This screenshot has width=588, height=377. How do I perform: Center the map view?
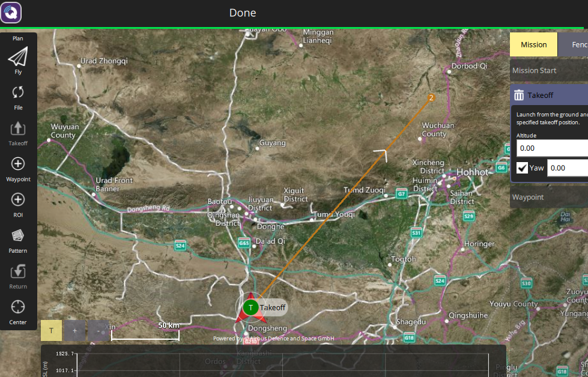(18, 312)
